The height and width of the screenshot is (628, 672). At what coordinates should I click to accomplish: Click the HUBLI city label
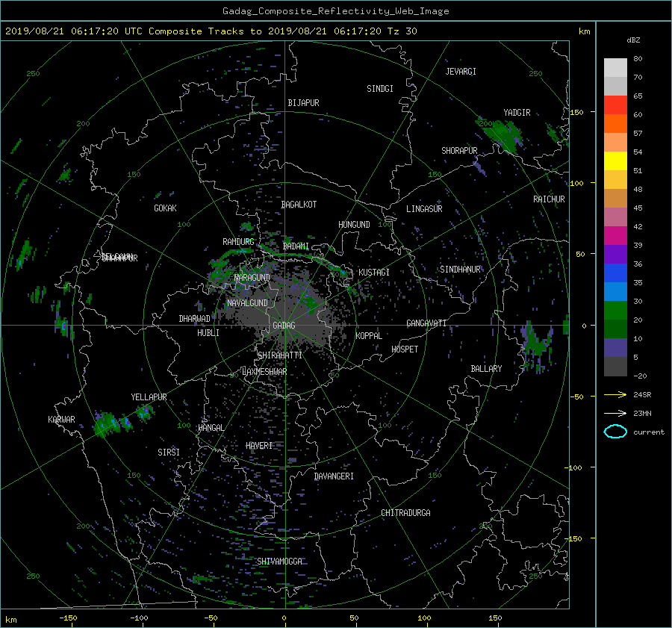(208, 333)
